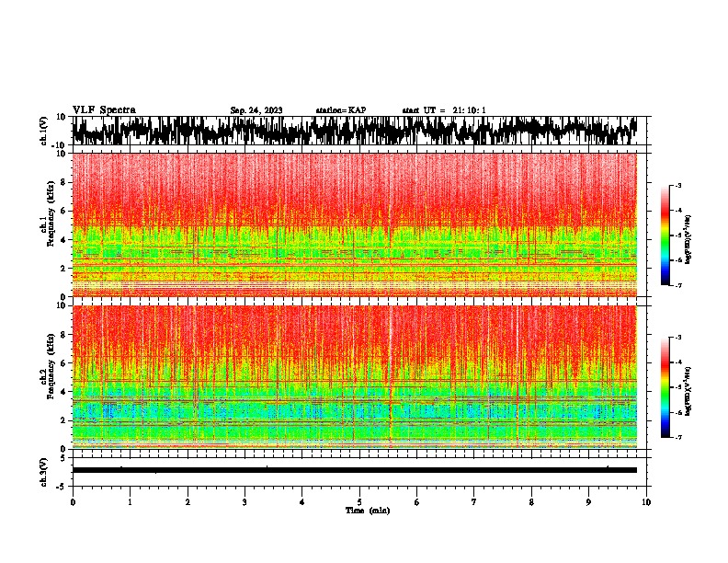Click the ch.2 spectrogram color bar

click(x=665, y=387)
